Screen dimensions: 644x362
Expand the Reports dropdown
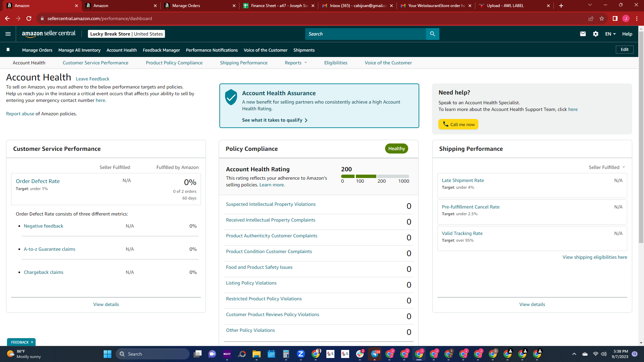pyautogui.click(x=296, y=63)
